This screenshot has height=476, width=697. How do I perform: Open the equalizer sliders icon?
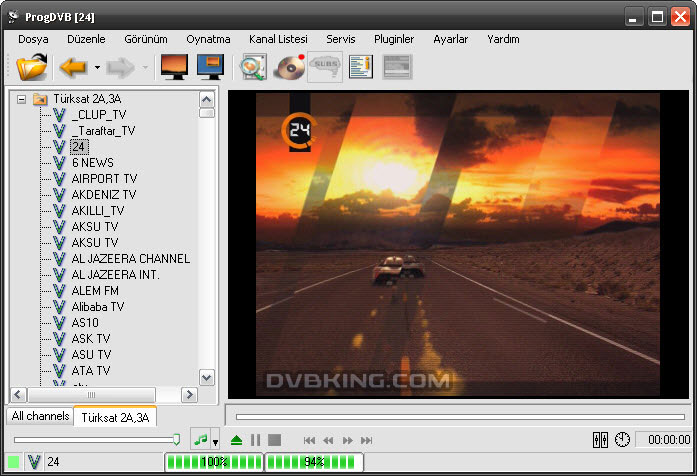601,440
